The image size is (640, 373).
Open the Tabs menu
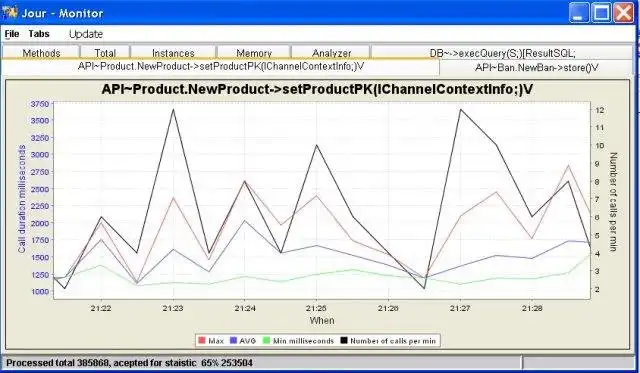click(39, 34)
